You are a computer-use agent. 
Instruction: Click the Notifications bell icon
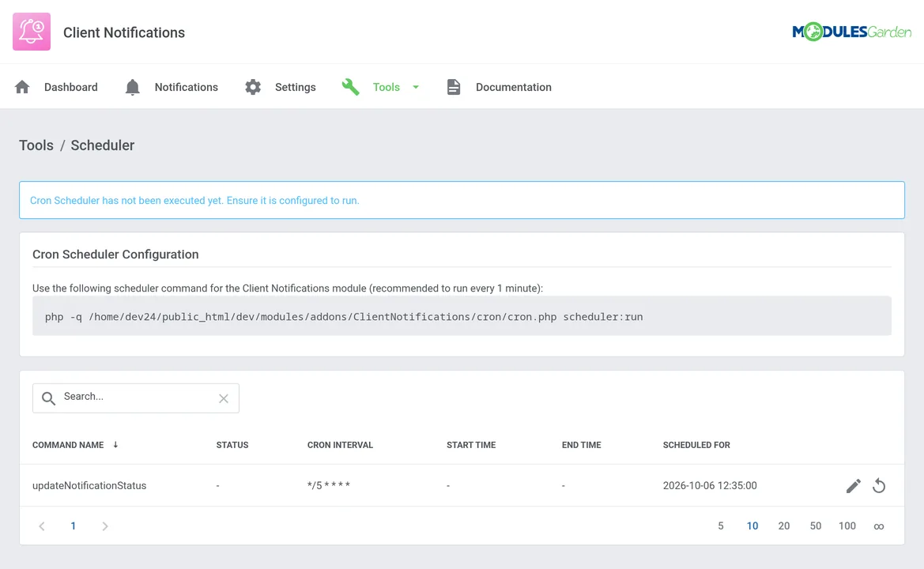(133, 87)
